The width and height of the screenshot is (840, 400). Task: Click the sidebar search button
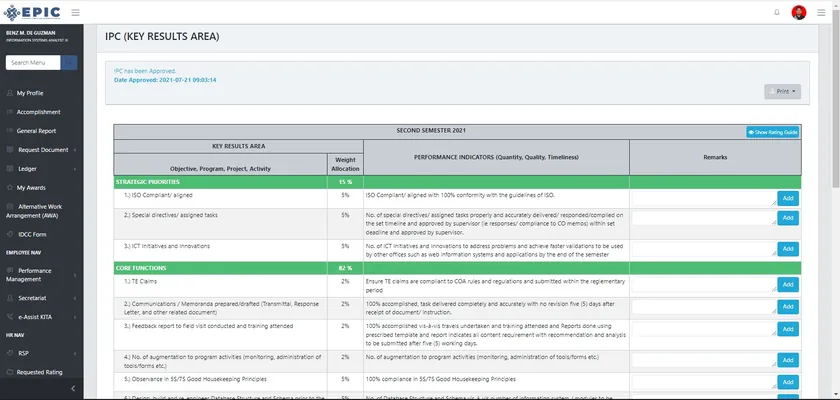click(x=69, y=63)
